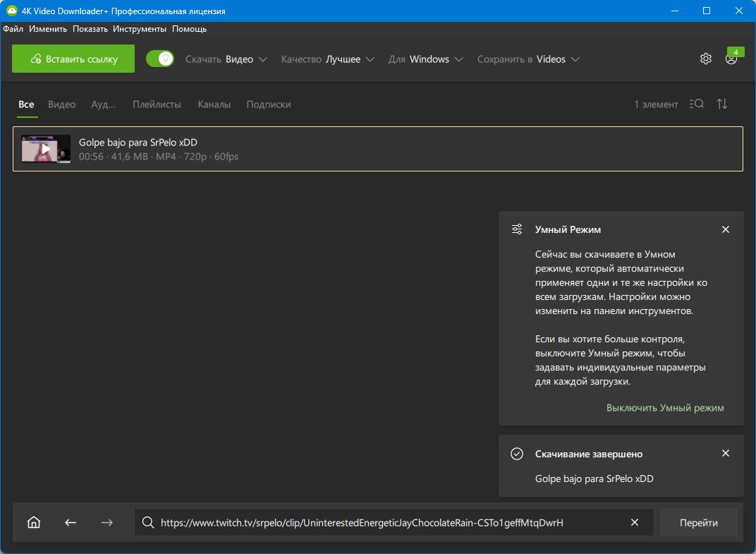Click the 1 элемент counter label

(656, 104)
